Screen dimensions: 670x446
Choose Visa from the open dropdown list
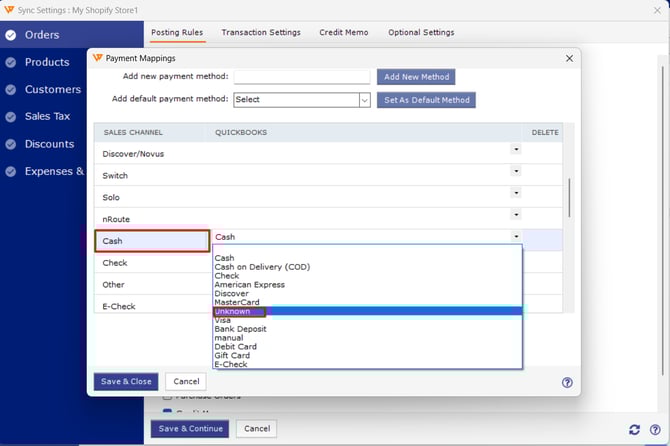click(x=223, y=320)
